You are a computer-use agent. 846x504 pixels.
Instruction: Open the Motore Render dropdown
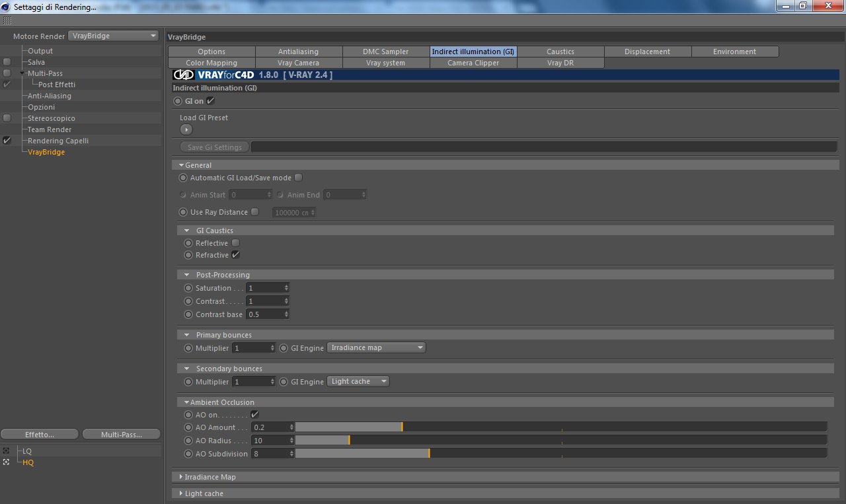tap(114, 36)
